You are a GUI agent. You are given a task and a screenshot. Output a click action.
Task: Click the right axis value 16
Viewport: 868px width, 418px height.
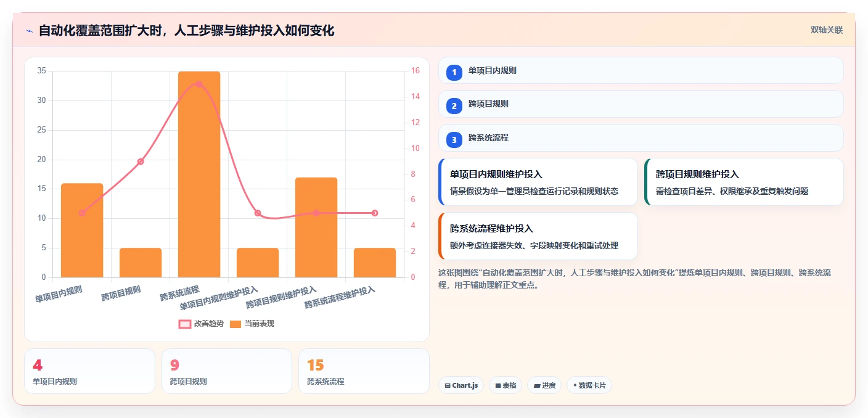pos(416,71)
